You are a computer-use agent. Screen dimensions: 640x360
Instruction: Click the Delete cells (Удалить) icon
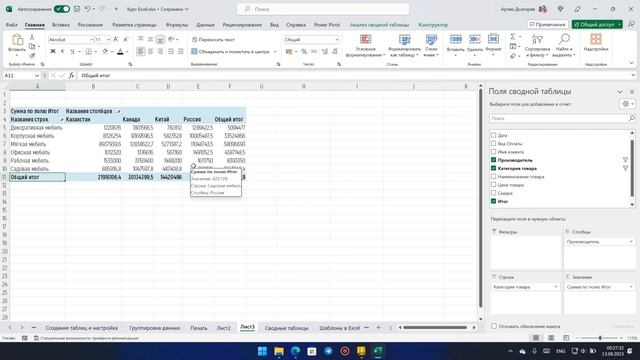tap(474, 40)
